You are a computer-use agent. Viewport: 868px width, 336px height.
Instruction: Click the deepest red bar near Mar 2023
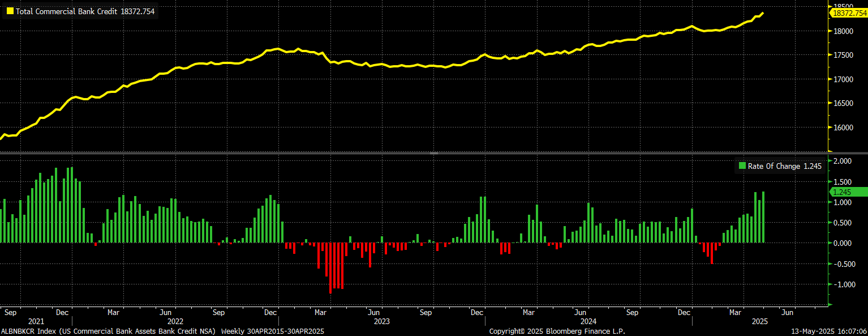(x=330, y=268)
